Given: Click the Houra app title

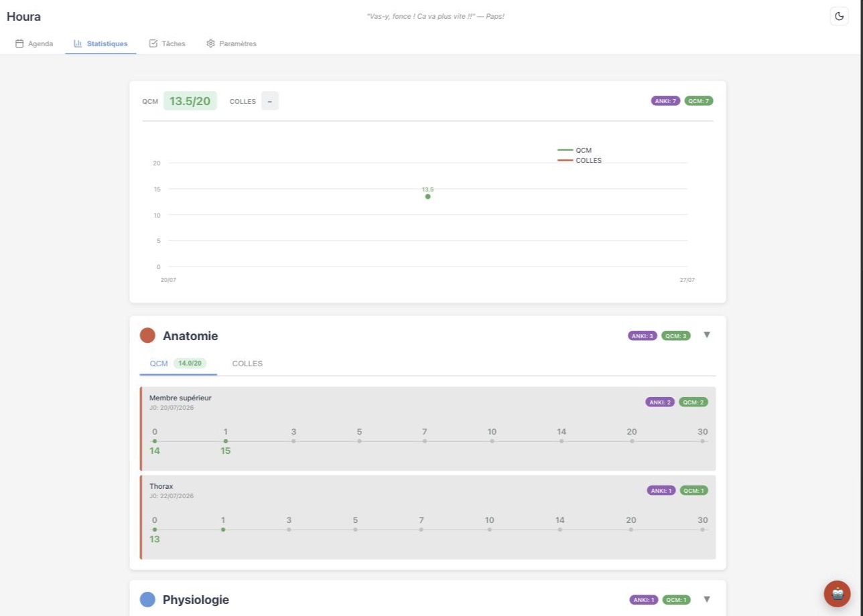Looking at the screenshot, I should point(23,17).
